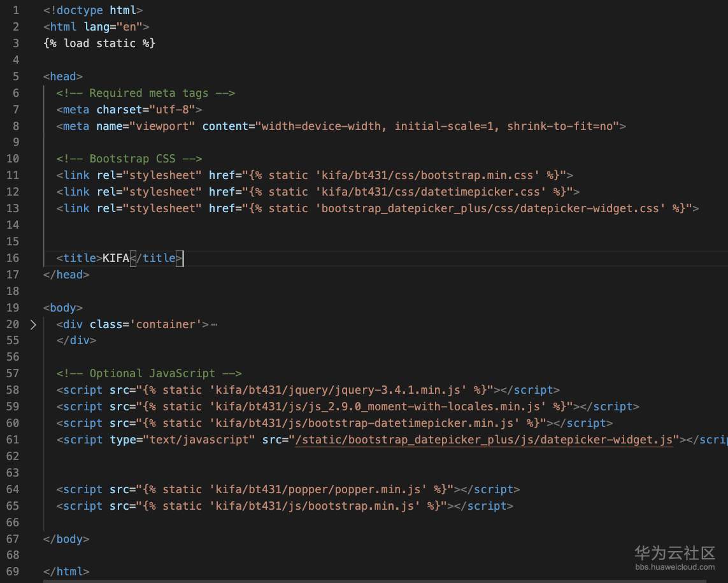
Task: Click the closing html tag on line 69
Action: click(66, 572)
